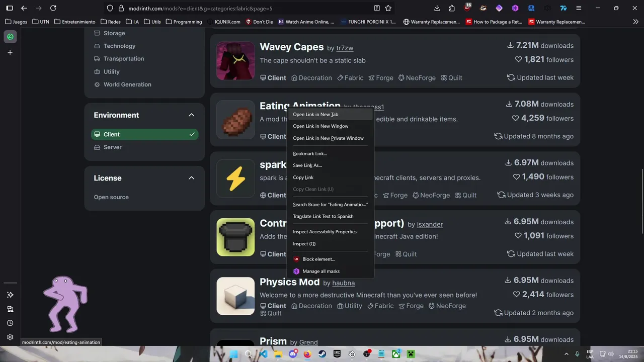View site shield tracking protection info

(110, 8)
